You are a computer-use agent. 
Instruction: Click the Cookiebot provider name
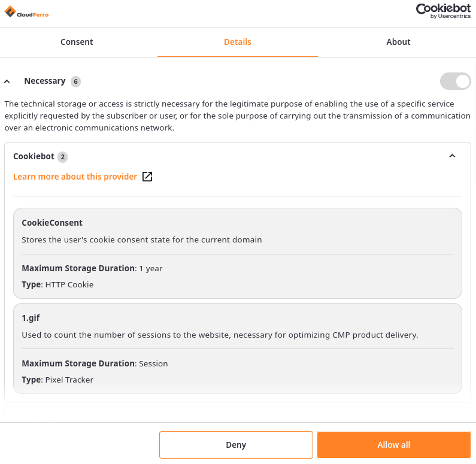(x=34, y=156)
